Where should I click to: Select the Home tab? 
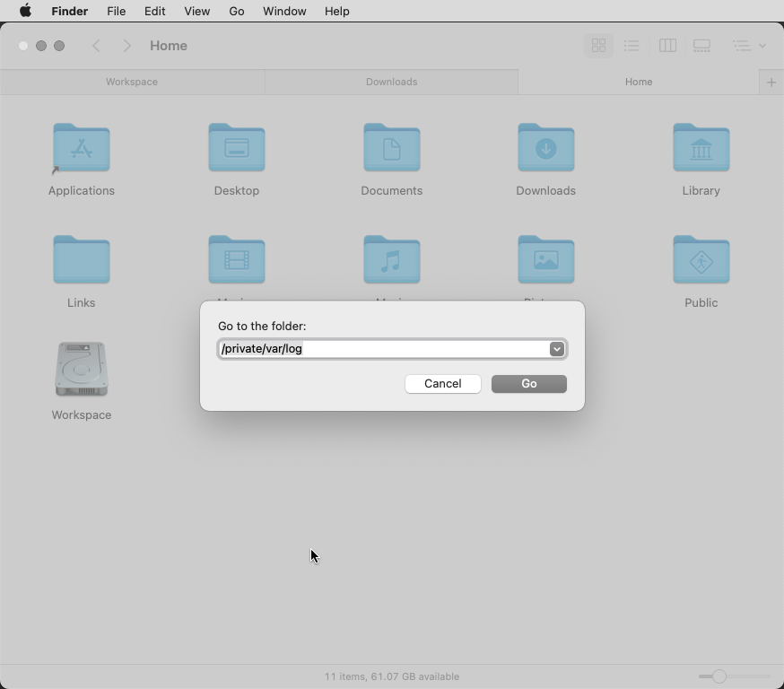click(x=639, y=82)
